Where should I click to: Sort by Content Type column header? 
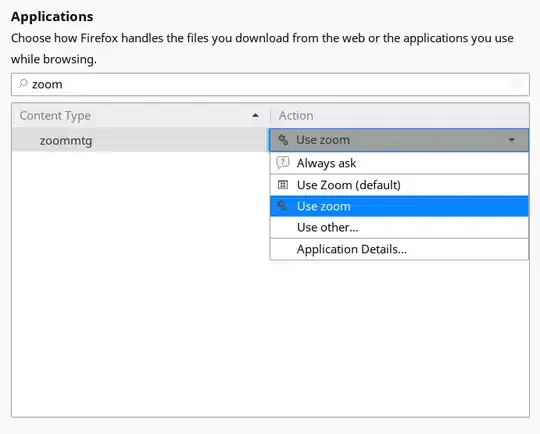[x=141, y=116]
